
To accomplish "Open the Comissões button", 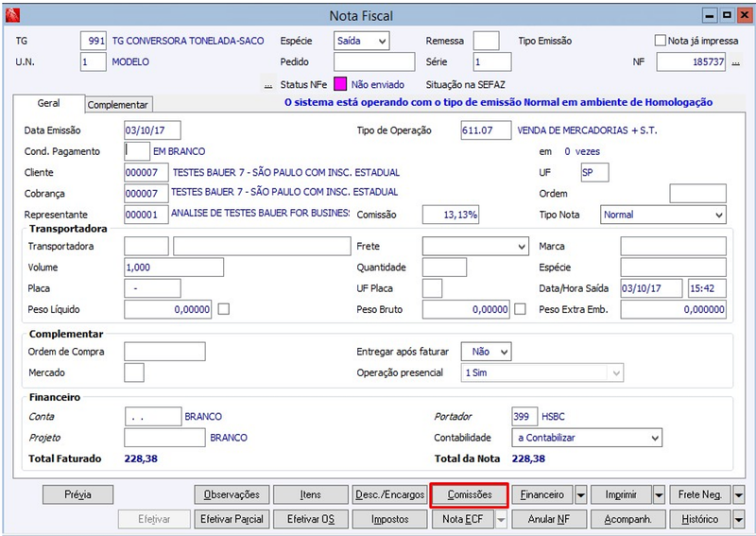I will (469, 494).
